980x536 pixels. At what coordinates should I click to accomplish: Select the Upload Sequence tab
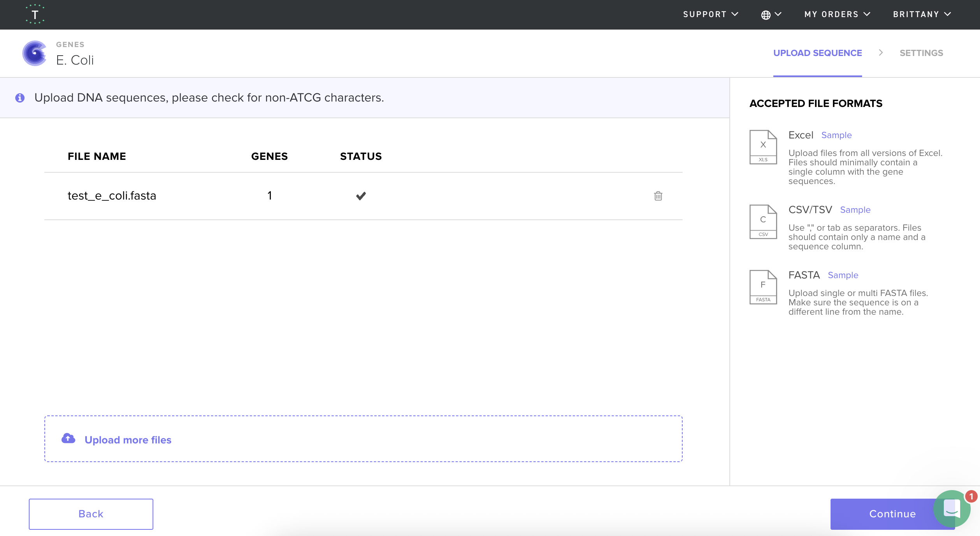click(817, 53)
